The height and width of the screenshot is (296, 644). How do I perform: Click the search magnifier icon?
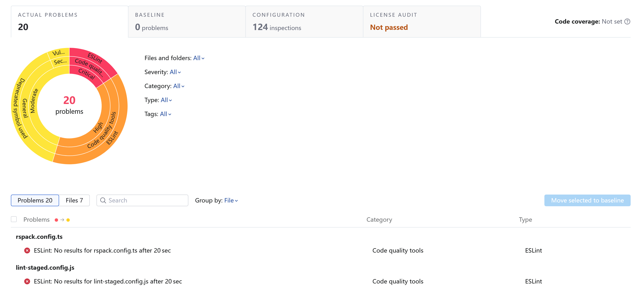point(103,200)
